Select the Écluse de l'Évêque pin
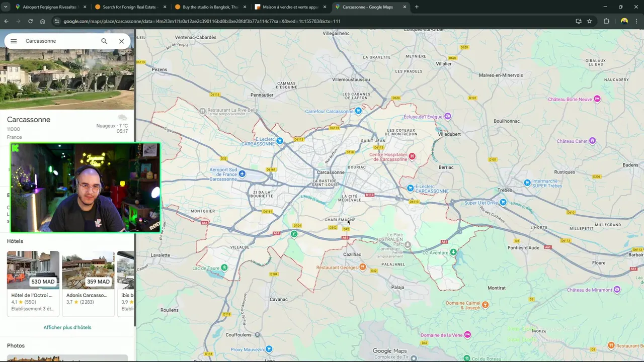 [447, 117]
